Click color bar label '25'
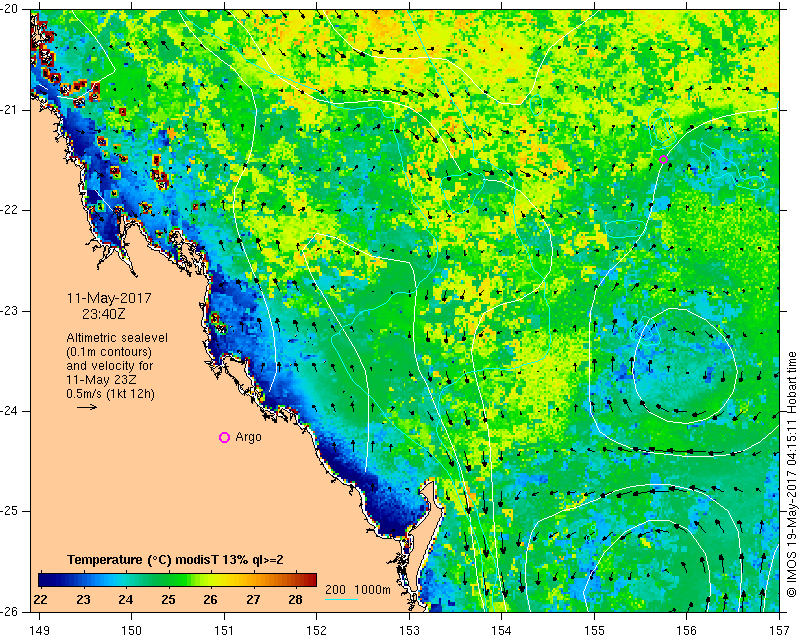800x640 pixels. click(x=168, y=600)
